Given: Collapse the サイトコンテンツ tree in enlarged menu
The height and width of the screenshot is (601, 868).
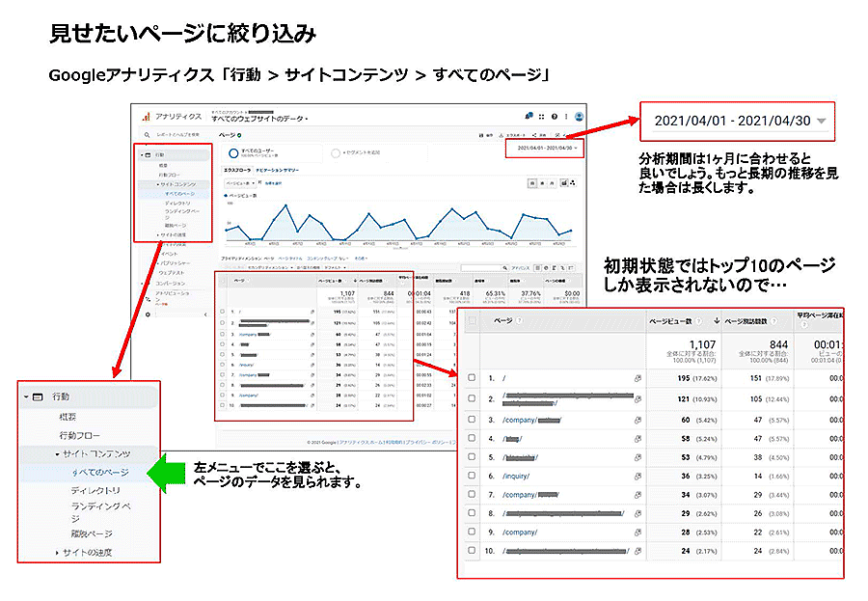Looking at the screenshot, I should [58, 453].
